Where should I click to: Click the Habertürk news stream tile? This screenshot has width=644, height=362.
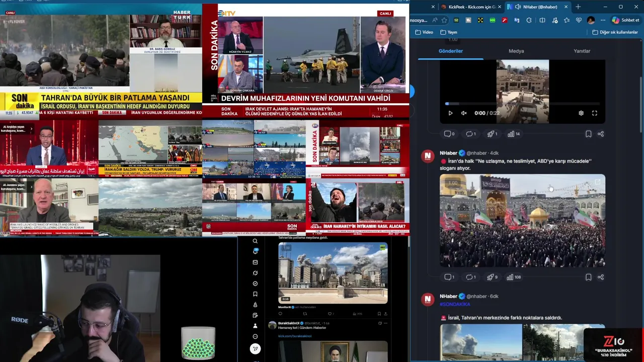(101, 61)
